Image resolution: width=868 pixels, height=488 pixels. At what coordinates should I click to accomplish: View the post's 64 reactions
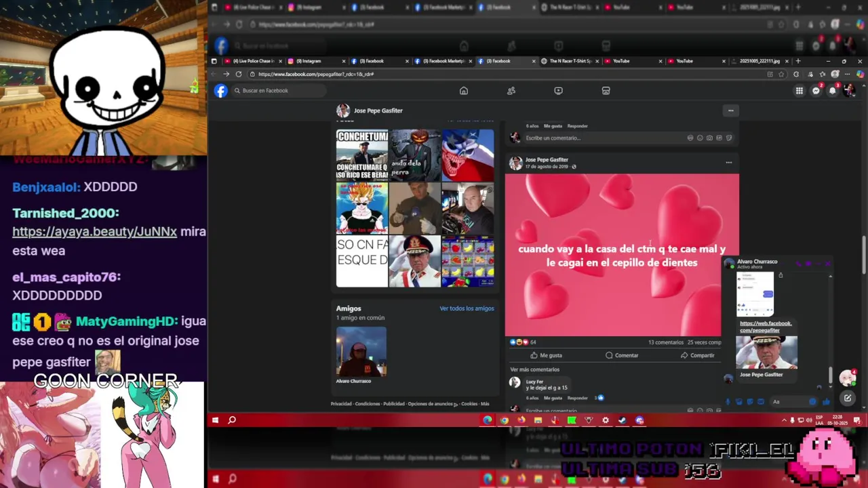click(x=523, y=342)
